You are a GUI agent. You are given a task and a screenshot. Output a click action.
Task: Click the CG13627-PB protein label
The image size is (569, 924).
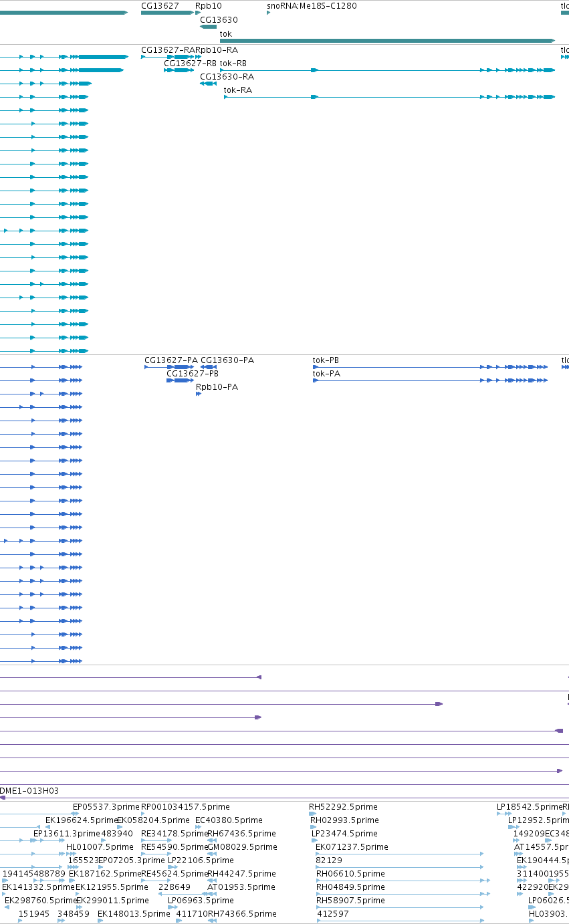click(x=193, y=373)
